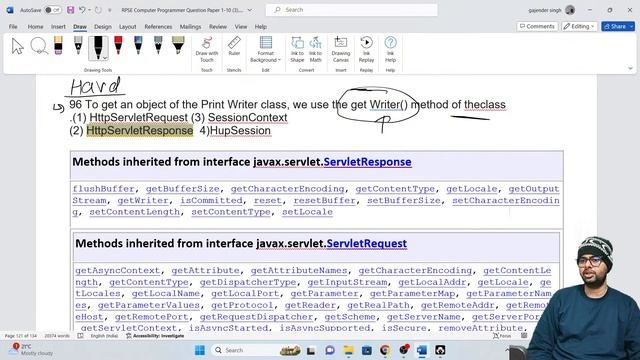Viewport: 640px width, 360px height.
Task: Switch to the Mailings tab
Action: pyautogui.click(x=191, y=27)
